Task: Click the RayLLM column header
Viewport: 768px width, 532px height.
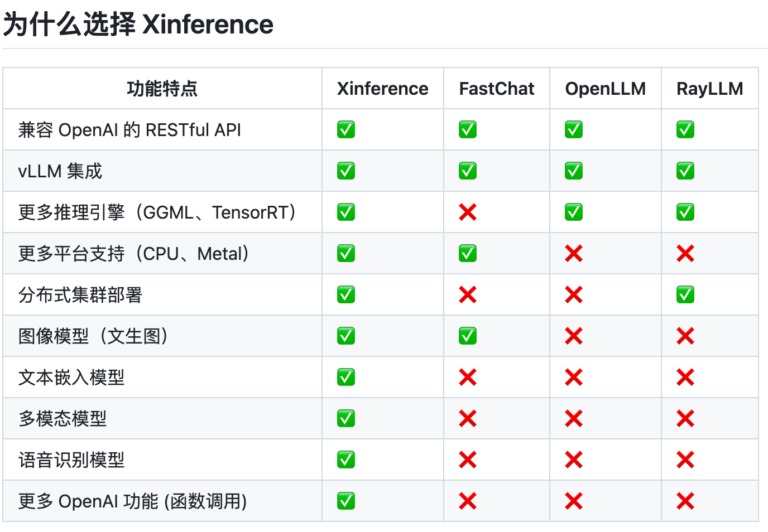Action: coord(710,88)
